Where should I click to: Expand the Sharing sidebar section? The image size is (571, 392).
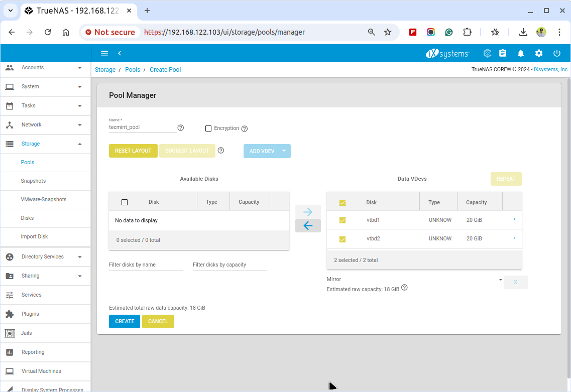[x=46, y=276]
